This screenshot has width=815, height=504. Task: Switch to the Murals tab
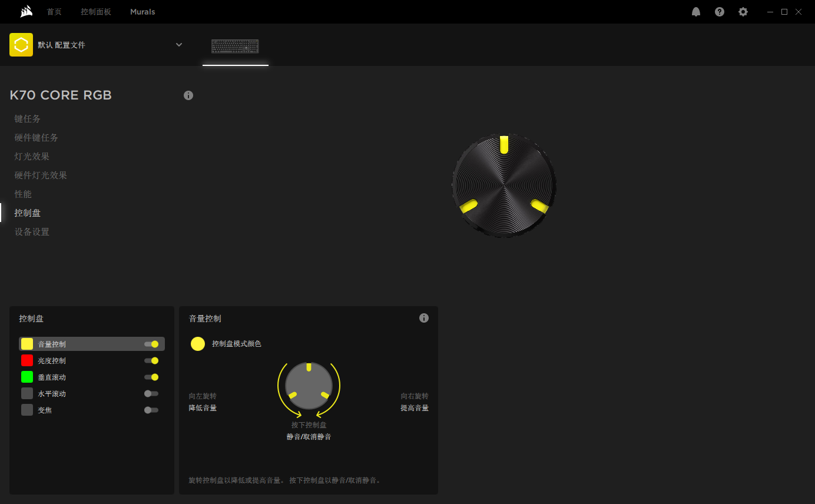[x=143, y=12]
